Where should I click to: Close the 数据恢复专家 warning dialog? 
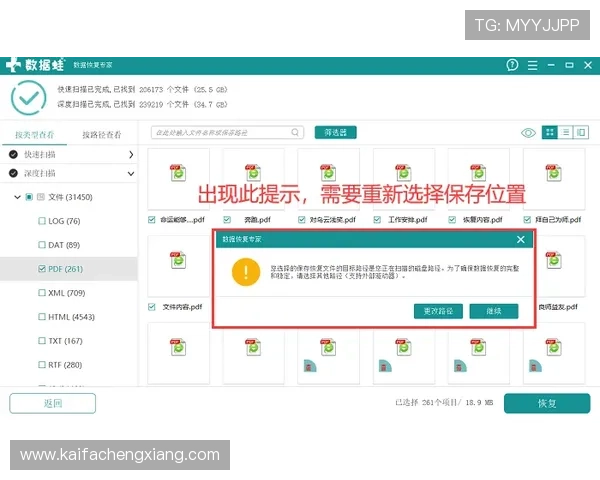(x=520, y=240)
